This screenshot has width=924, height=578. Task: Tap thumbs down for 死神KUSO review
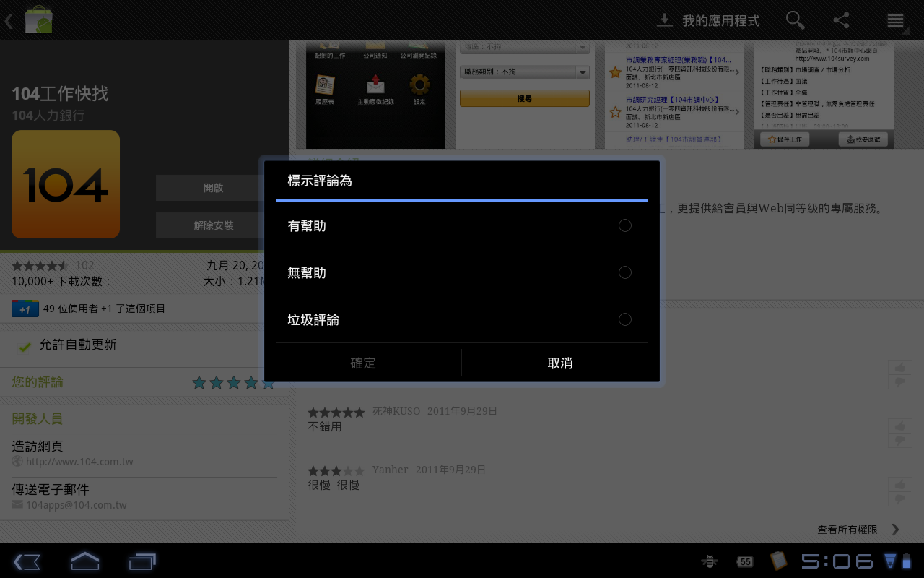[900, 440]
